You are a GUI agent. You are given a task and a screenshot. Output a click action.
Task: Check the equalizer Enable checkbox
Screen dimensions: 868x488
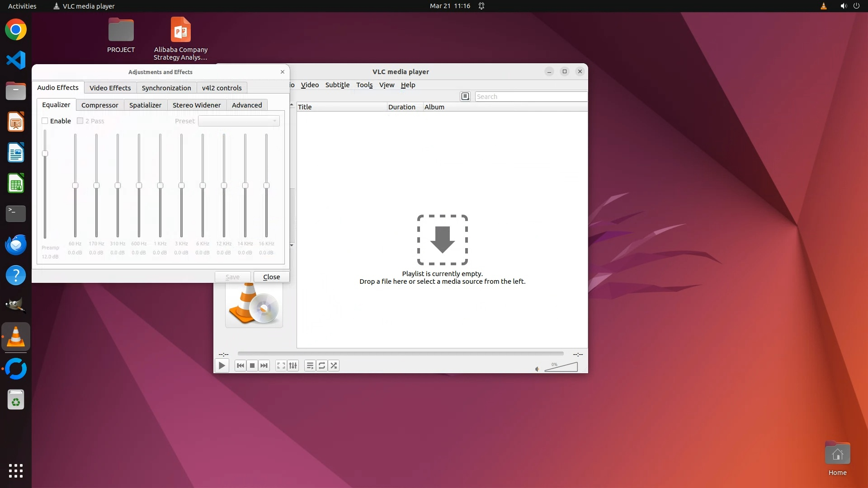pos(45,121)
